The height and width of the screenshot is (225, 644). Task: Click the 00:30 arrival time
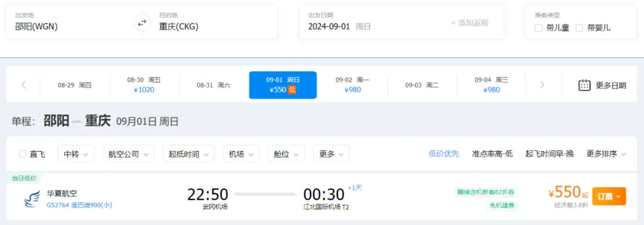[x=324, y=195]
